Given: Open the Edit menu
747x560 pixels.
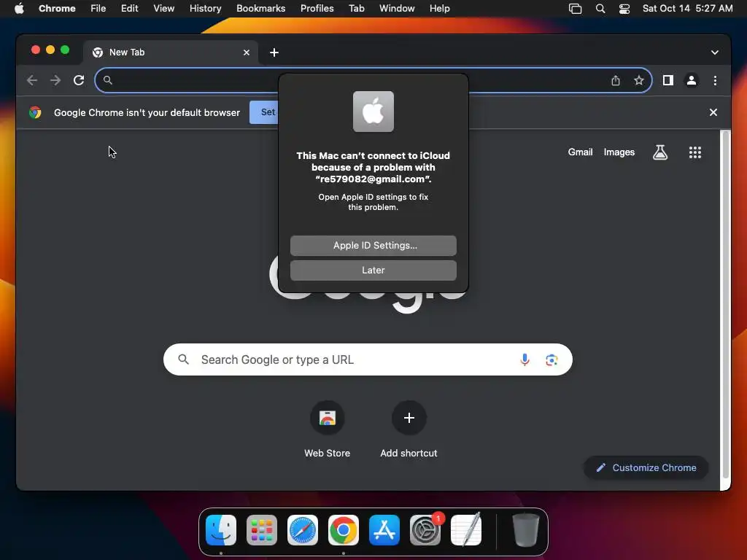Looking at the screenshot, I should pyautogui.click(x=129, y=8).
